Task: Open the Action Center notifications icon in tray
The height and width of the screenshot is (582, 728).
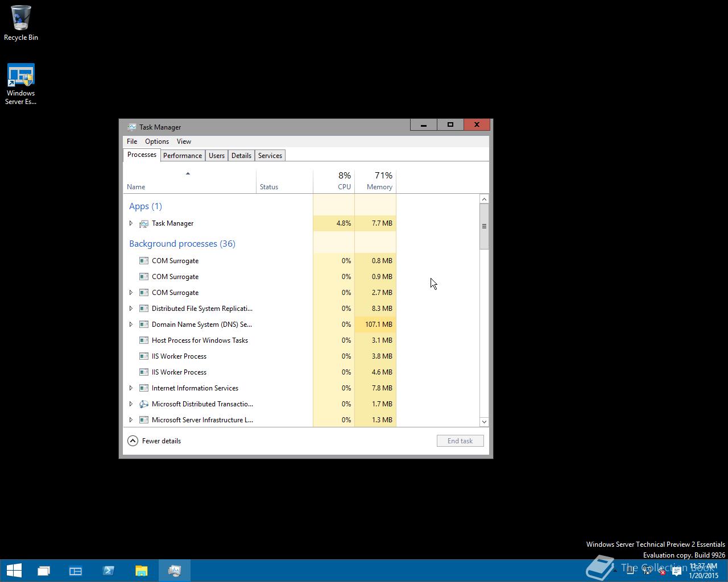Action: [676, 572]
